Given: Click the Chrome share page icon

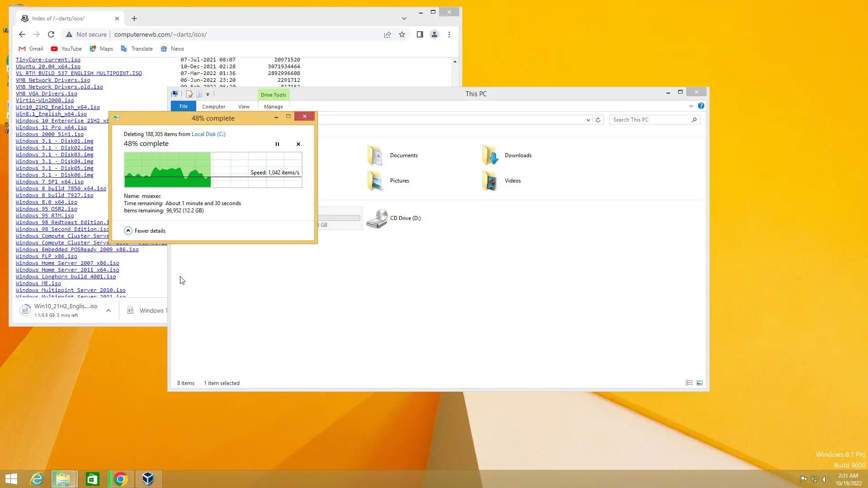Looking at the screenshot, I should point(387,34).
